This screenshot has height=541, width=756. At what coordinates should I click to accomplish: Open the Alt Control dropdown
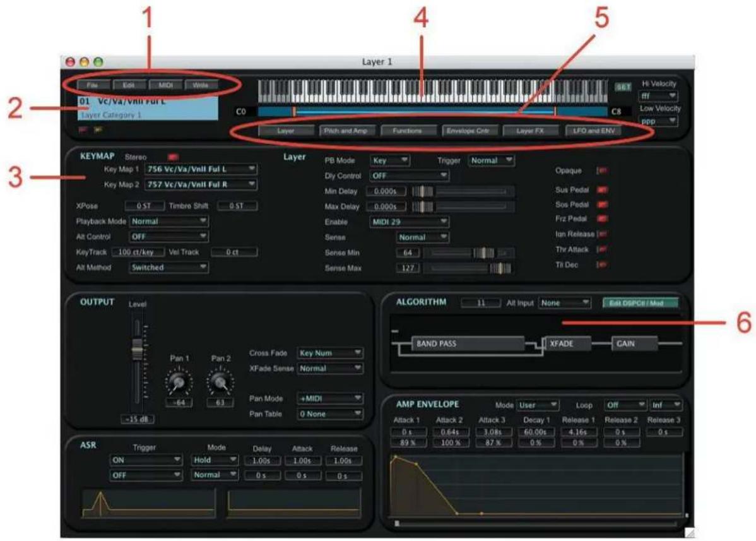click(168, 237)
